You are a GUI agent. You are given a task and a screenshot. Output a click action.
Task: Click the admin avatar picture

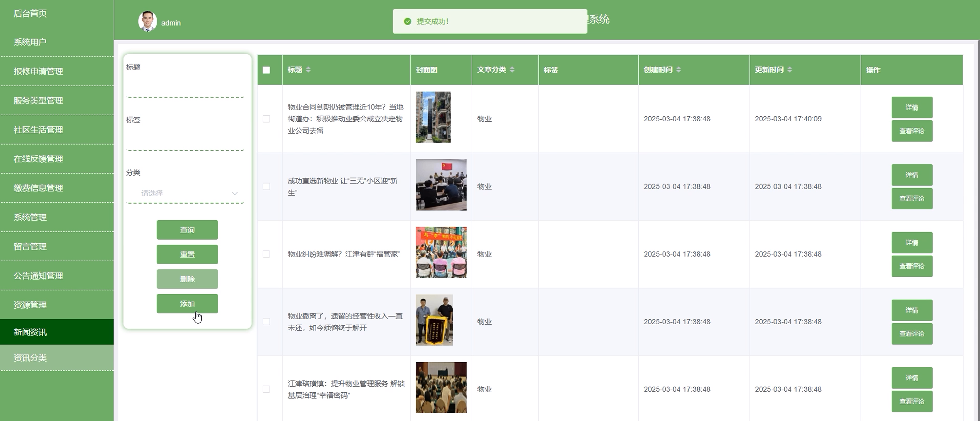point(148,21)
